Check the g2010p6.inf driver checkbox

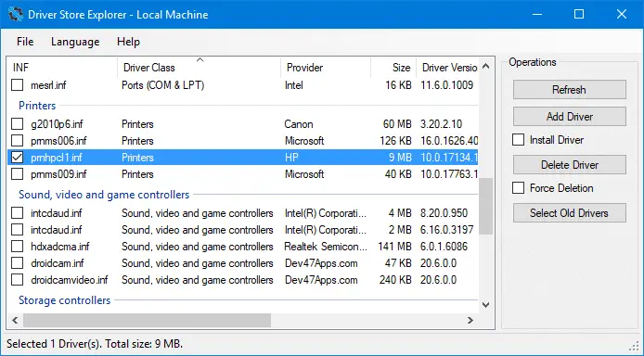click(18, 124)
